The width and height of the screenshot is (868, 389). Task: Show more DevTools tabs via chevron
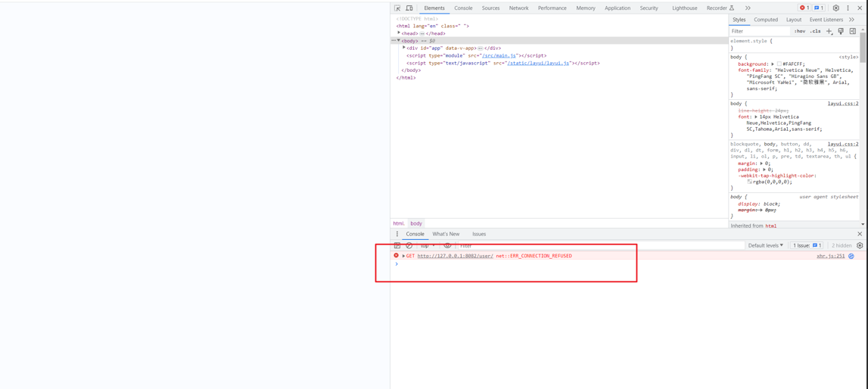(748, 8)
